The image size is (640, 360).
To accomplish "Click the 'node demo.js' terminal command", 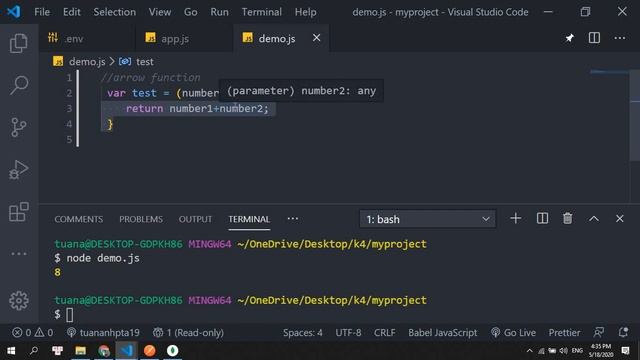I will pos(103,258).
